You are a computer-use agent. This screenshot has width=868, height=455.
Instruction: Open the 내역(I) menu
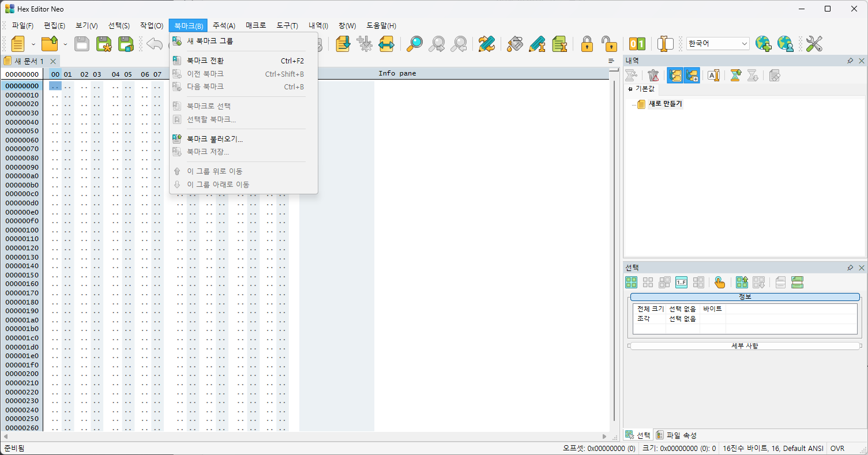click(318, 25)
